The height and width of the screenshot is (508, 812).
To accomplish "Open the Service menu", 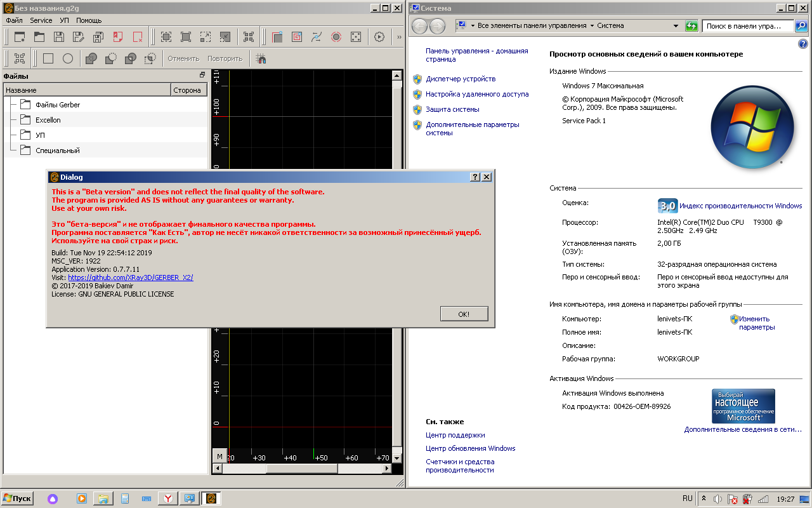I will pyautogui.click(x=41, y=20).
